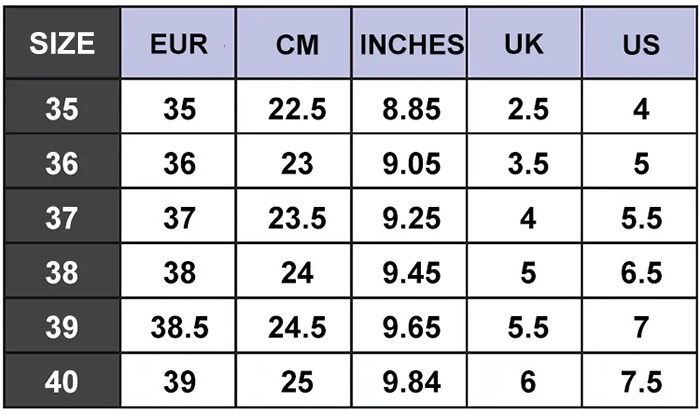
Task: Click the 9.45 inches cell
Action: [x=411, y=272]
